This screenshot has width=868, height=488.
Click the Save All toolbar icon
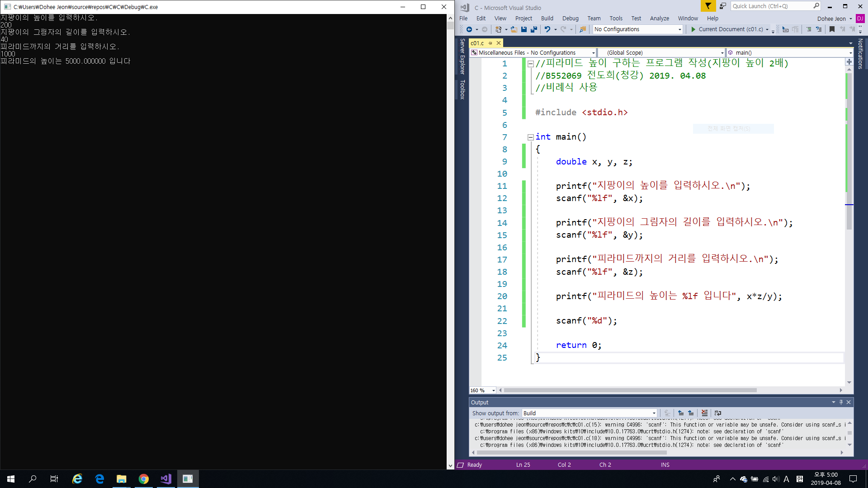tap(534, 29)
